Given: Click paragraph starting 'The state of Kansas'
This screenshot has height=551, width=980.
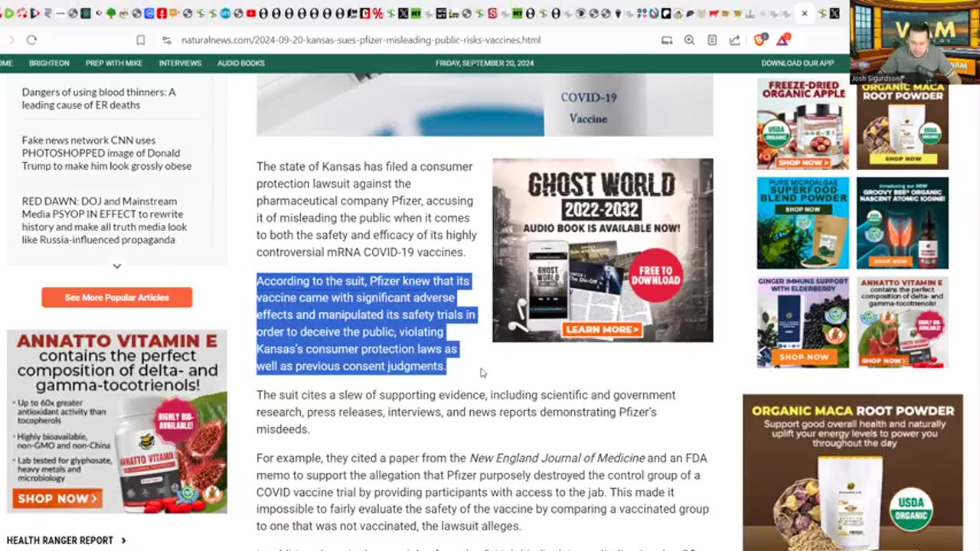Looking at the screenshot, I should (367, 209).
